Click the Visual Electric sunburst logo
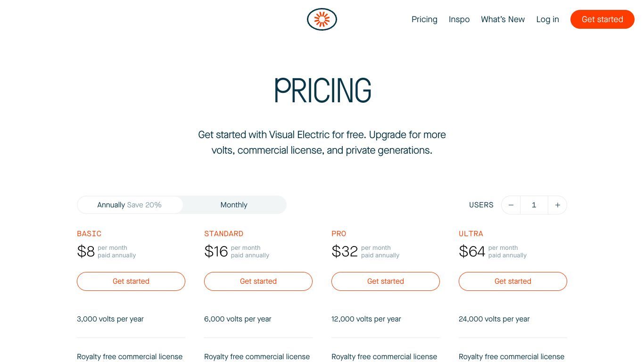This screenshot has width=644, height=362. point(322,19)
